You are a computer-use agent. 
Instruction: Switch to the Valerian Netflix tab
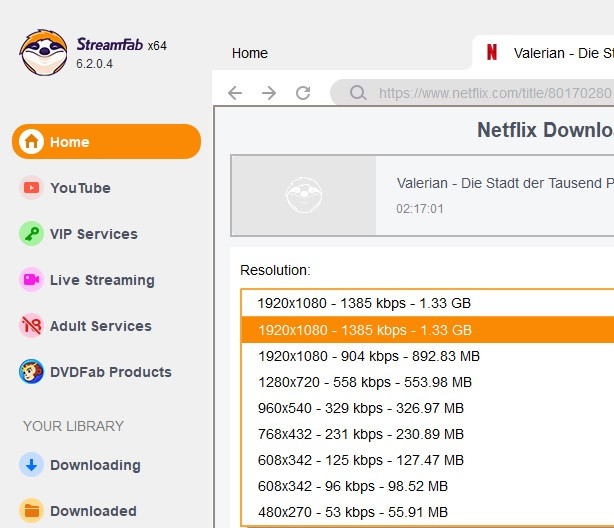tap(550, 53)
